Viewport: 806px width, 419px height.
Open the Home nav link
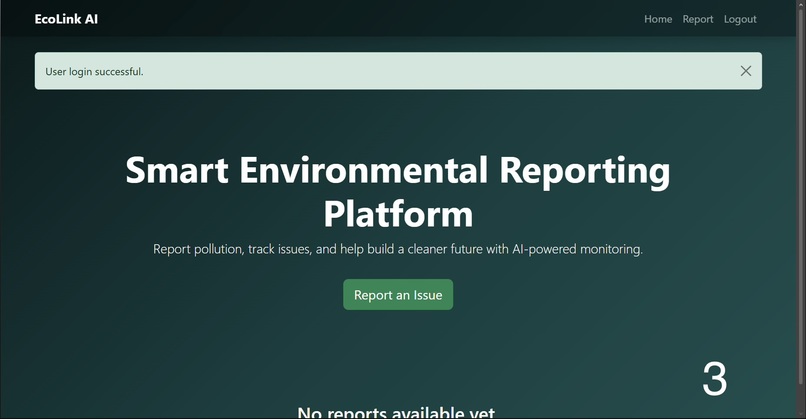[x=658, y=19]
